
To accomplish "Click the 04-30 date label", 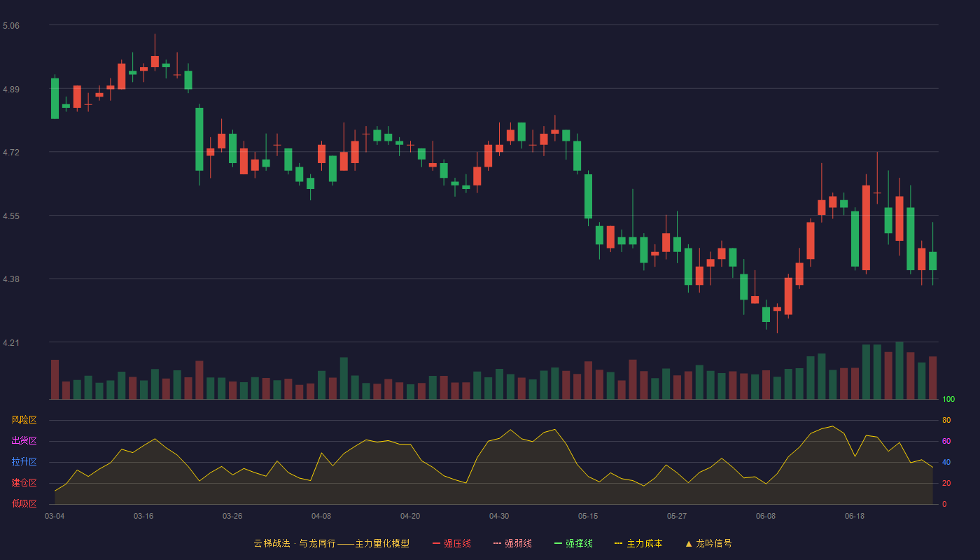I will (x=499, y=516).
